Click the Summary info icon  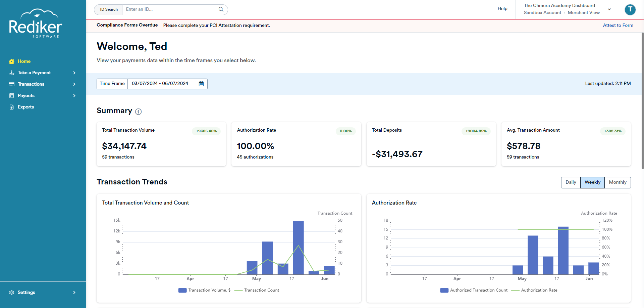[x=138, y=112]
